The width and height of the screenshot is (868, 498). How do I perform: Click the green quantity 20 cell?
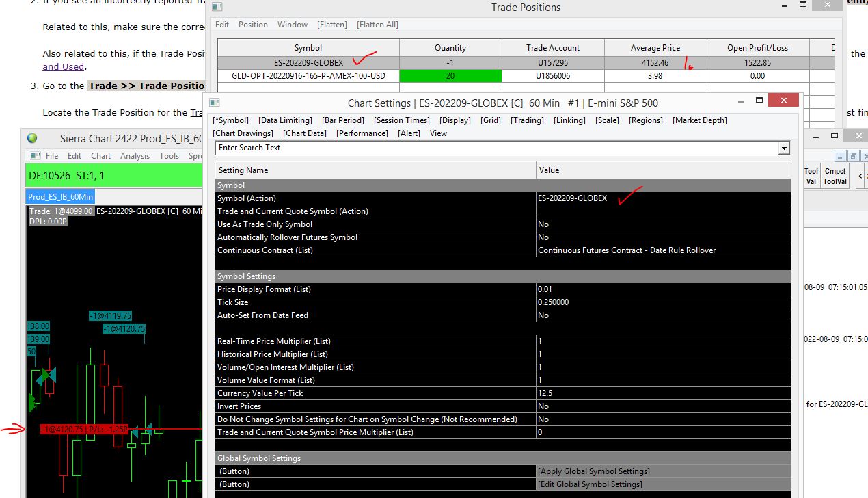pos(450,76)
